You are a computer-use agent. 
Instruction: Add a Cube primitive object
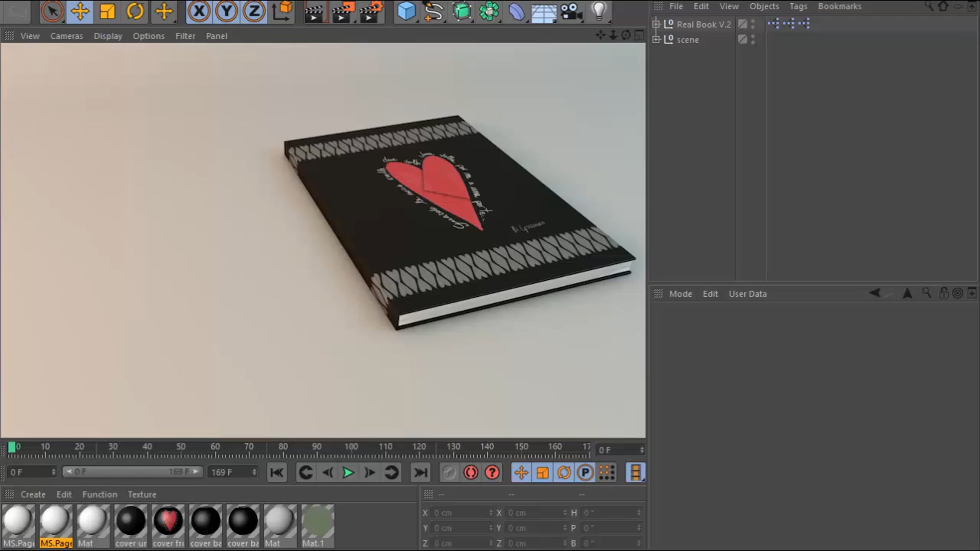pyautogui.click(x=406, y=11)
